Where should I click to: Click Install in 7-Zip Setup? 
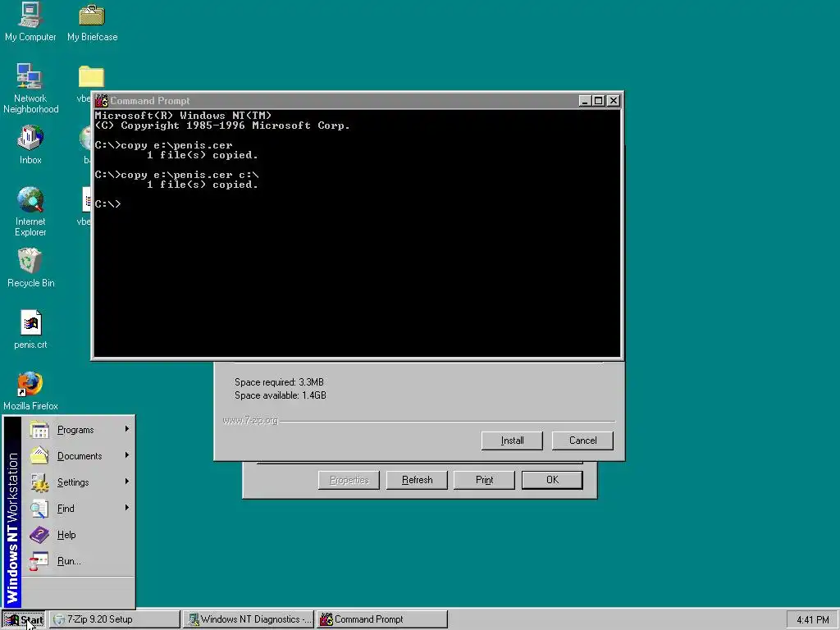[512, 441]
